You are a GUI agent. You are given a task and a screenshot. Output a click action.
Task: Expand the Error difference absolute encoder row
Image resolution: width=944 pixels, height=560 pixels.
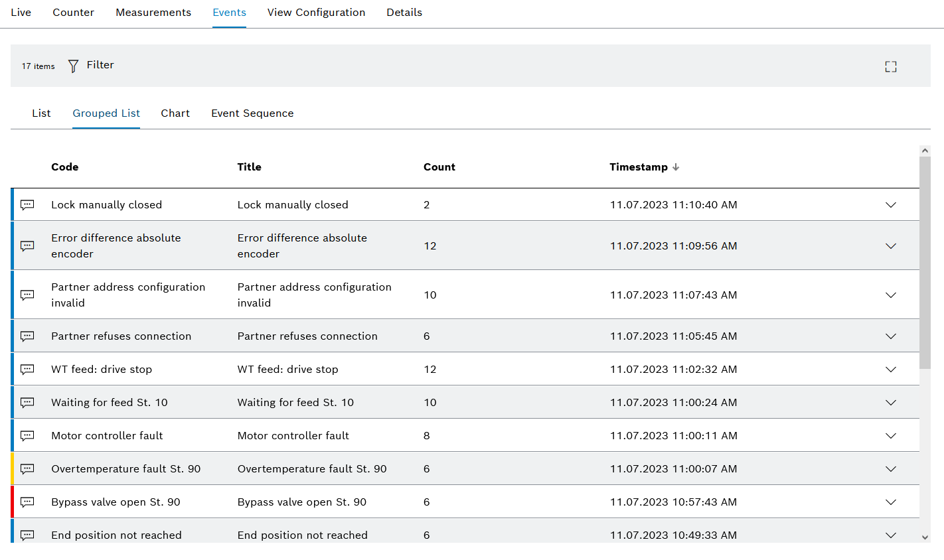tap(891, 246)
